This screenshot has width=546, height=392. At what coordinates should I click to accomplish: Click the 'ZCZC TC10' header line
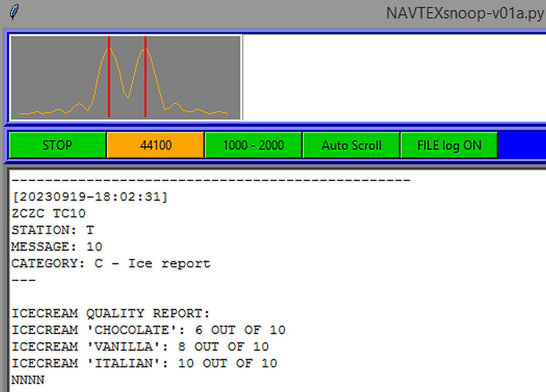[x=49, y=214]
